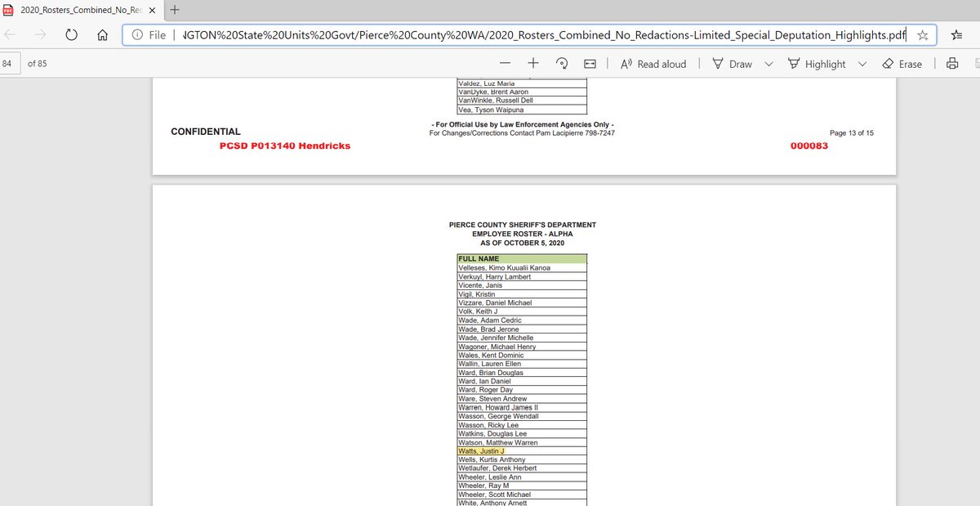
Task: Open the favorites list icon
Action: tap(956, 35)
